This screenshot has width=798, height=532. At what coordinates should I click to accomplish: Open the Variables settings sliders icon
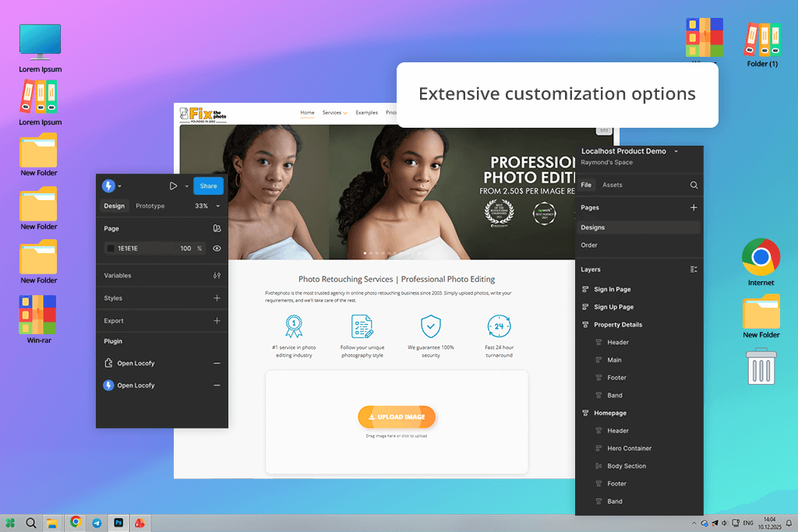pyautogui.click(x=217, y=275)
